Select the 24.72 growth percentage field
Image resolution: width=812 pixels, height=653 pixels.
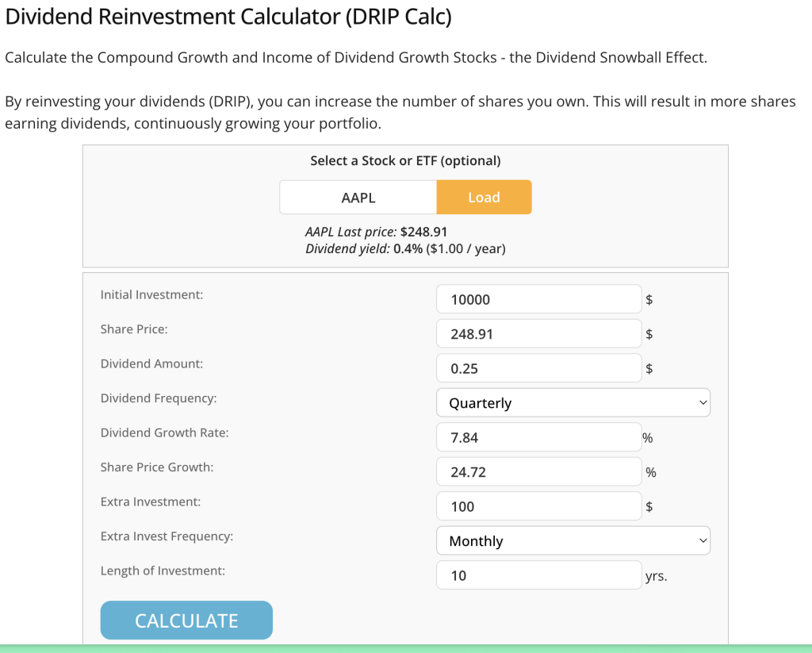[x=538, y=471]
